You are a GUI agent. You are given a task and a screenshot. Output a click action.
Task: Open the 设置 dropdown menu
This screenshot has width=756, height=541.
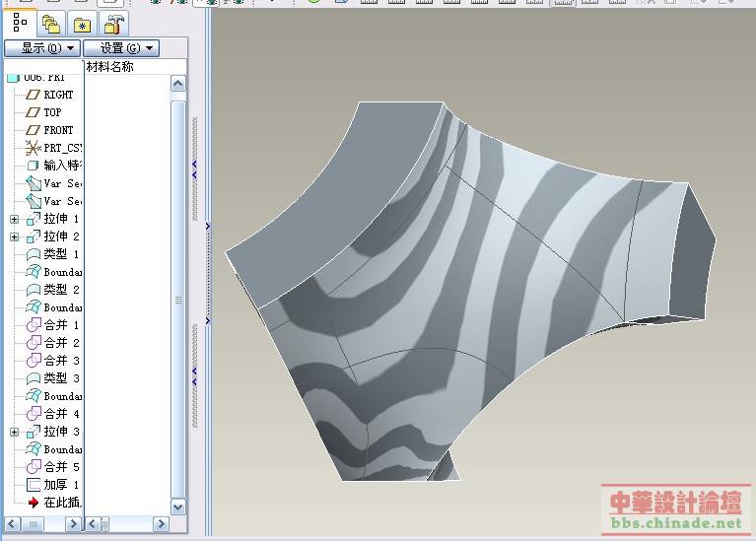click(120, 47)
